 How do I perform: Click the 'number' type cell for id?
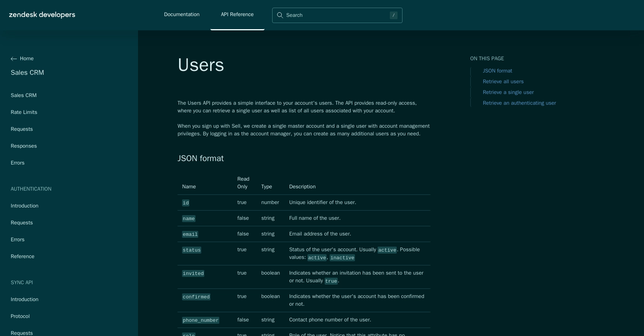click(x=270, y=203)
